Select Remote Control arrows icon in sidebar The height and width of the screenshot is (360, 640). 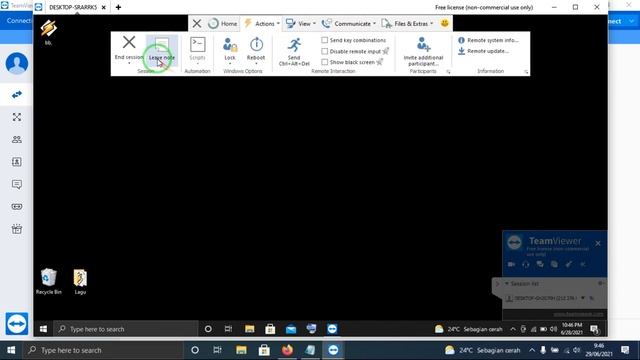(17, 95)
